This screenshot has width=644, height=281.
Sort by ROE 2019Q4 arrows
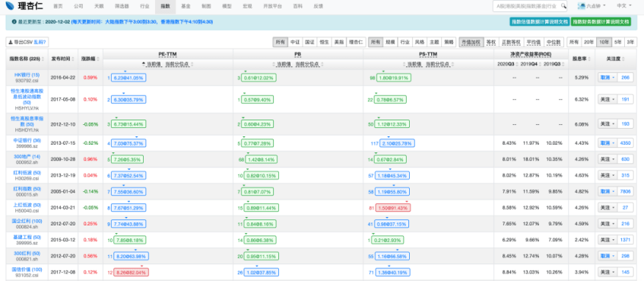(539, 64)
